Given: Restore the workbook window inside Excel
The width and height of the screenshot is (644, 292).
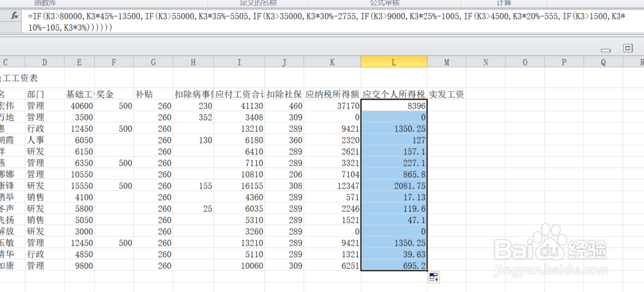Looking at the screenshot, I should 627,48.
